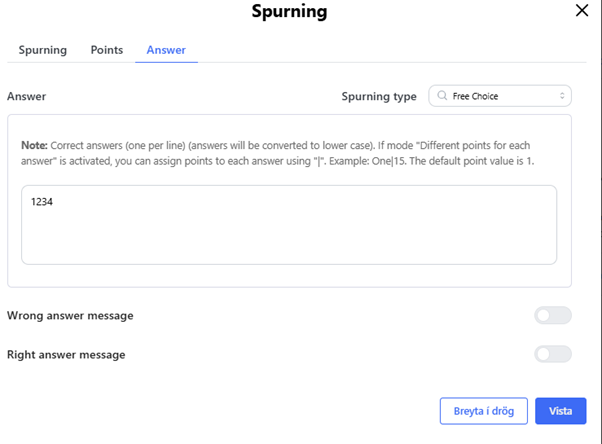The image size is (602, 444).
Task: Switch to the Spurning tab
Action: pyautogui.click(x=42, y=50)
